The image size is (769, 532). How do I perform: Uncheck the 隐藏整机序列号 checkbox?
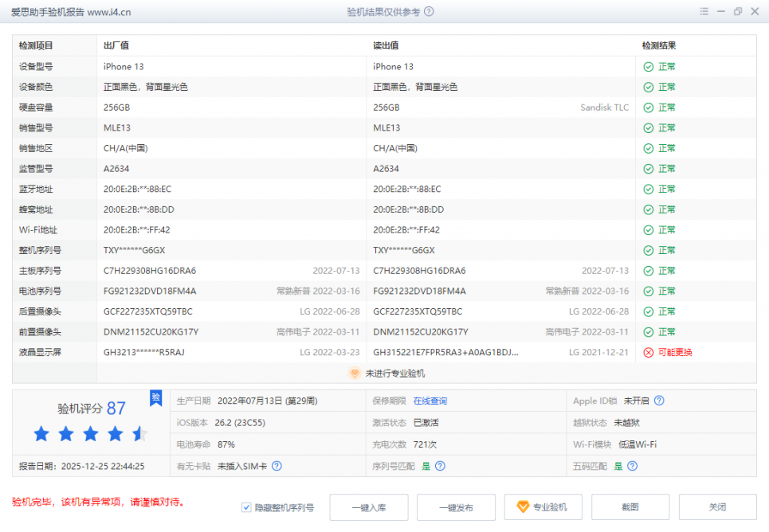coord(246,507)
